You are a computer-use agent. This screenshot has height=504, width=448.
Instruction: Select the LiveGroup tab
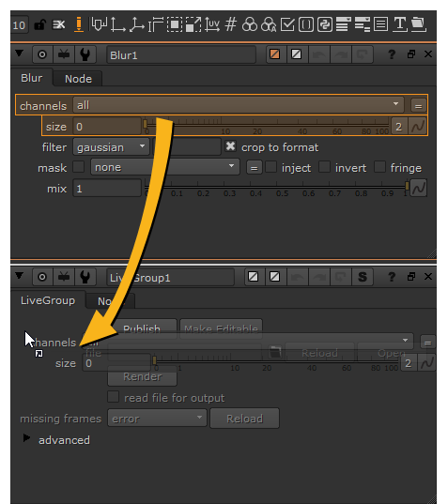point(48,300)
